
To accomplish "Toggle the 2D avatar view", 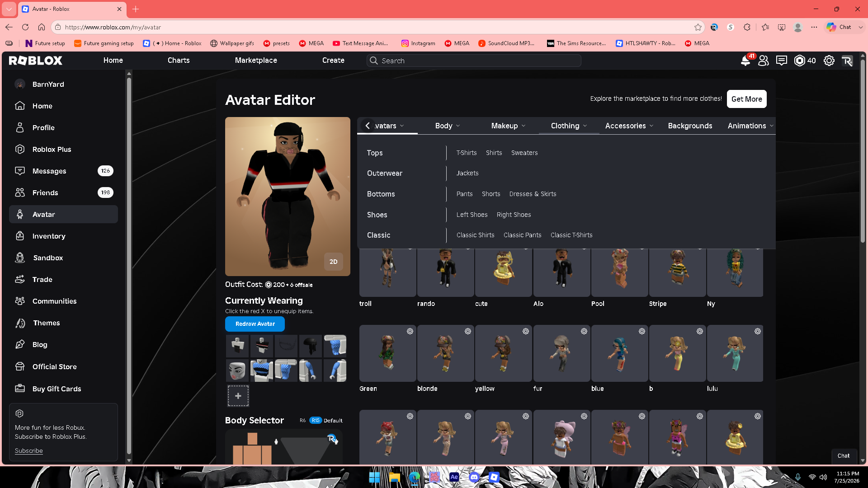I will 334,262.
